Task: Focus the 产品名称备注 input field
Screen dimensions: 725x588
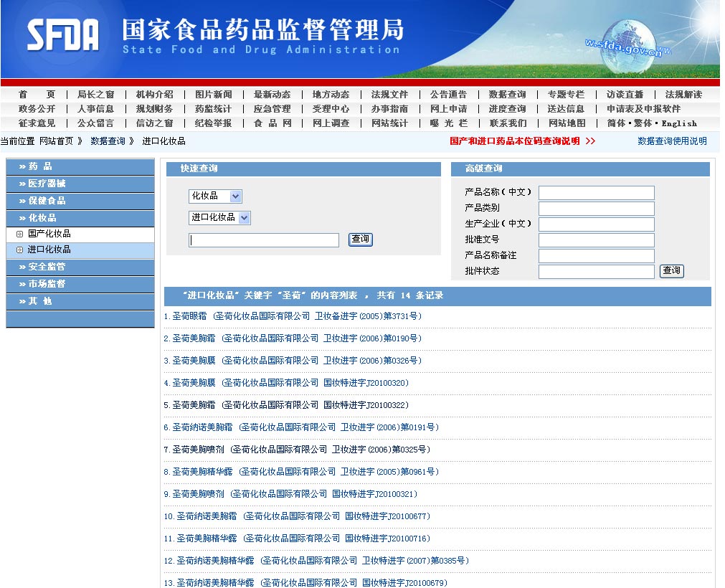Action: tap(597, 255)
